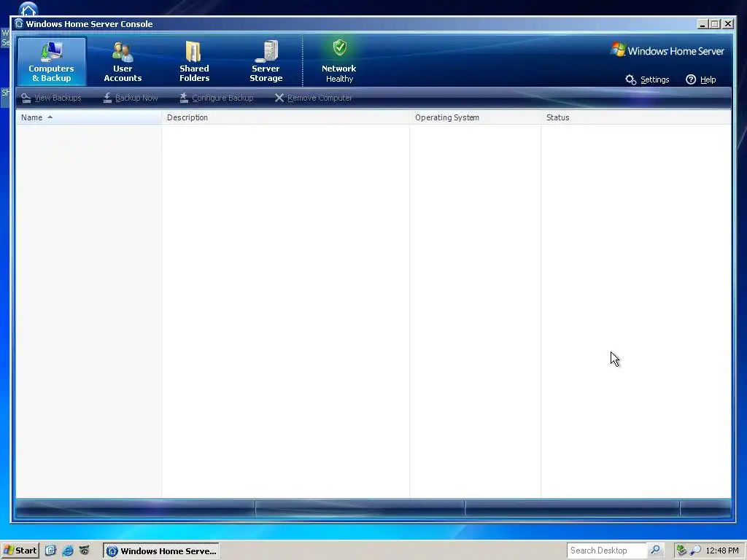Image resolution: width=747 pixels, height=560 pixels.
Task: Sort by the Status column header
Action: coord(636,117)
